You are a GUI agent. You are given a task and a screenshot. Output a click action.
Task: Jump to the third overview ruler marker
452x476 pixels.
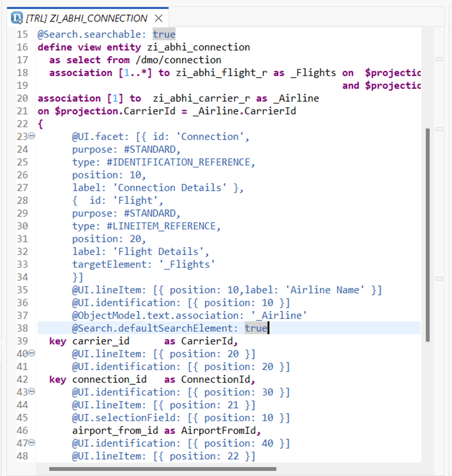[x=440, y=279]
